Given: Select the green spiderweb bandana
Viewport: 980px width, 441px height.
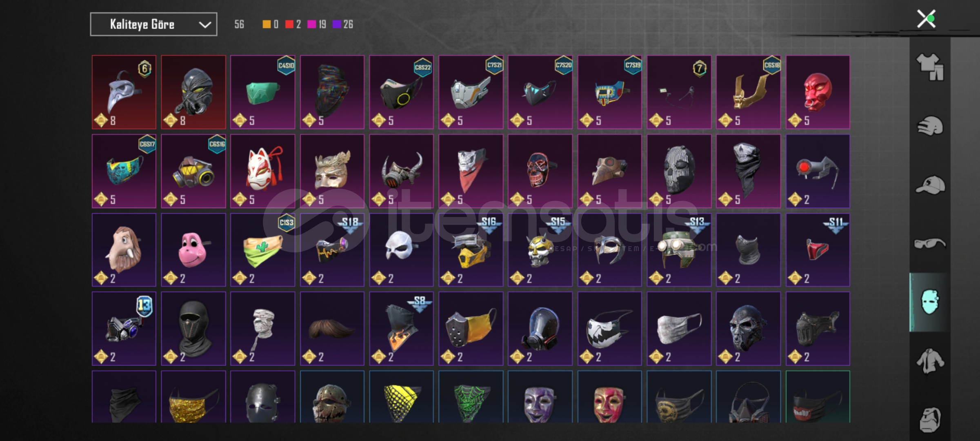Looking at the screenshot, I should pyautogui.click(x=471, y=397).
